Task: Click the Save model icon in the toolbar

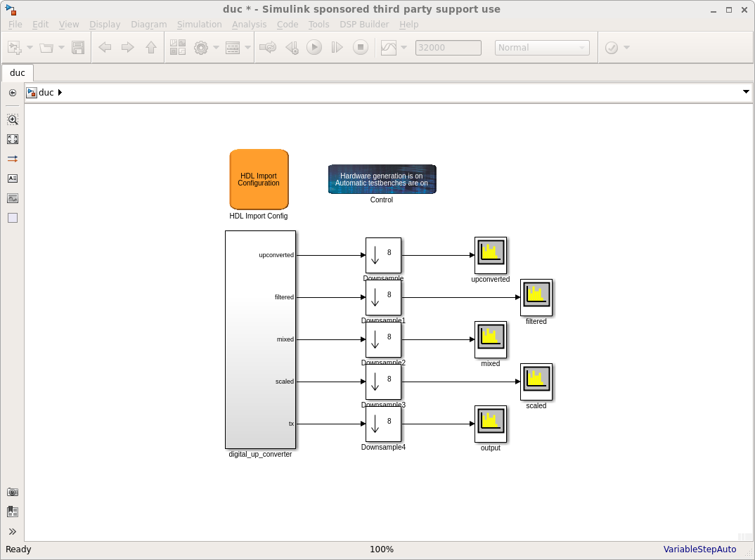Action: click(x=78, y=48)
